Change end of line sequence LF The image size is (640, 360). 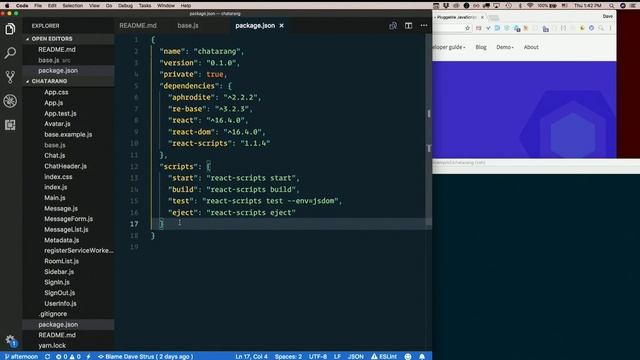click(x=337, y=356)
